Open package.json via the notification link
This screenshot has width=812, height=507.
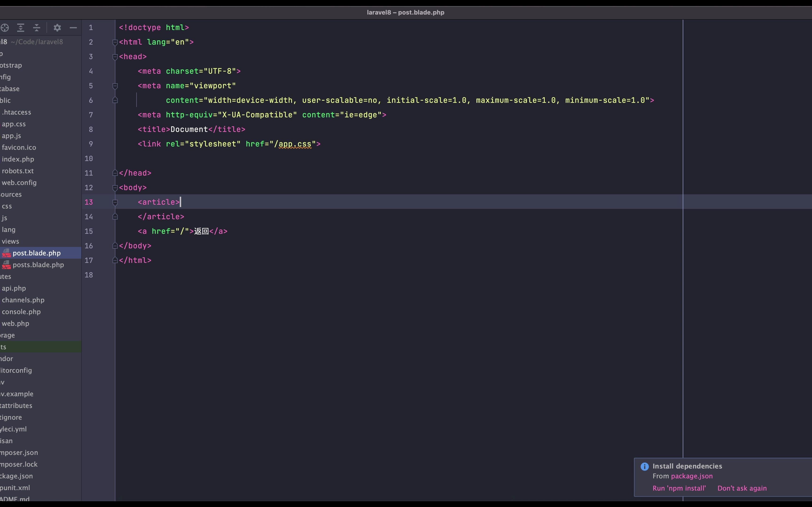692,476
